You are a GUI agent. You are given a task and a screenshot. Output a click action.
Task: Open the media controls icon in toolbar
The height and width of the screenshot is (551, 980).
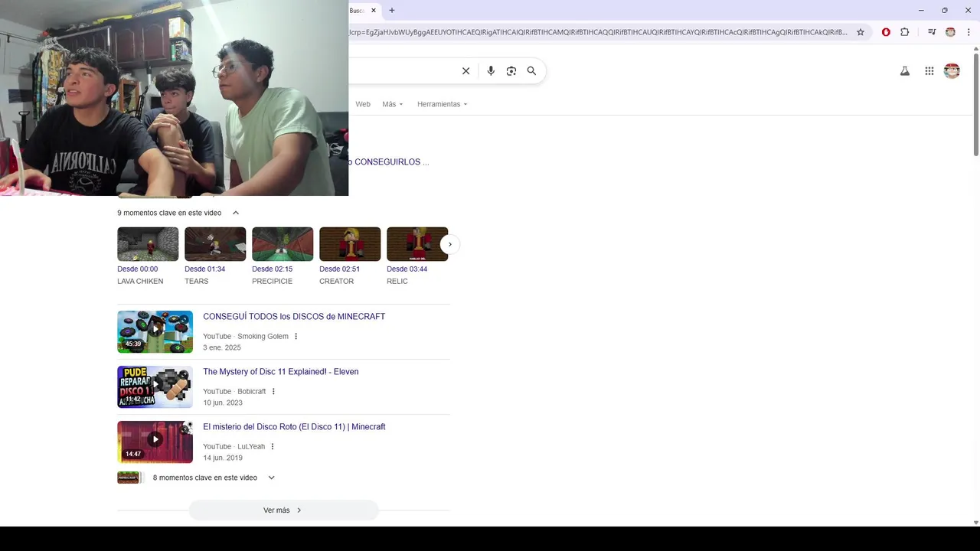(x=932, y=32)
